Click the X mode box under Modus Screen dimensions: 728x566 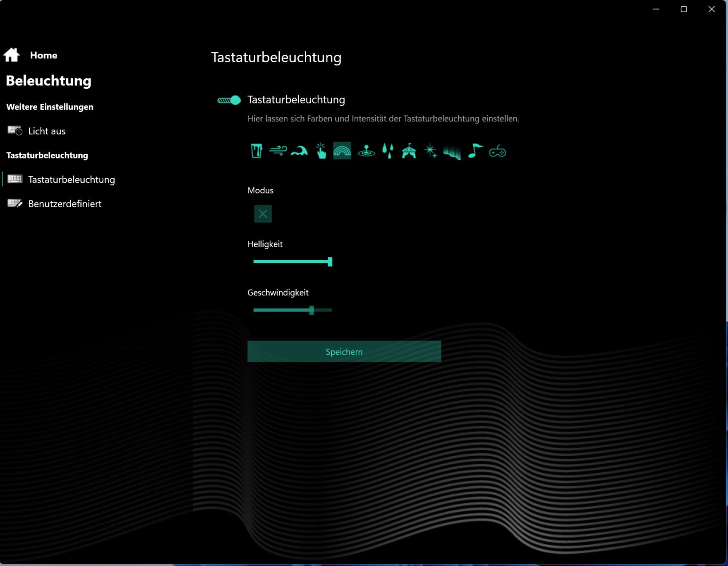point(263,214)
